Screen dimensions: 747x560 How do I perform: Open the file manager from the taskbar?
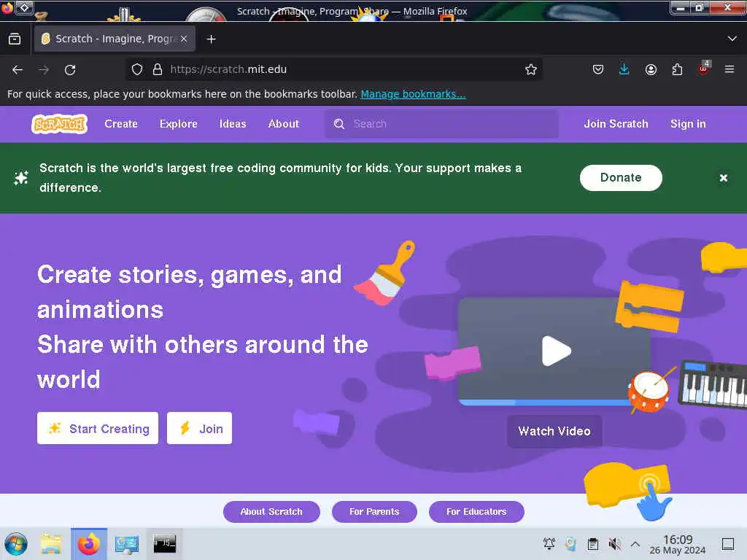pos(51,544)
